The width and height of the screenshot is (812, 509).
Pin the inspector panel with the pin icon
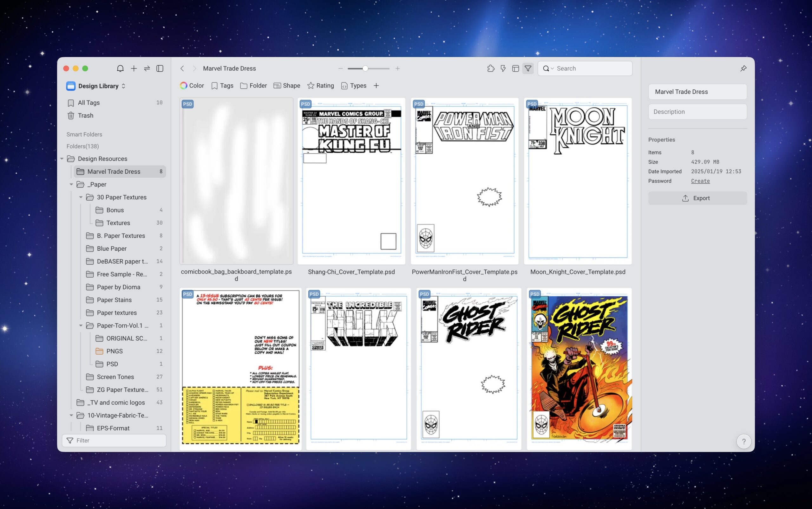point(743,68)
